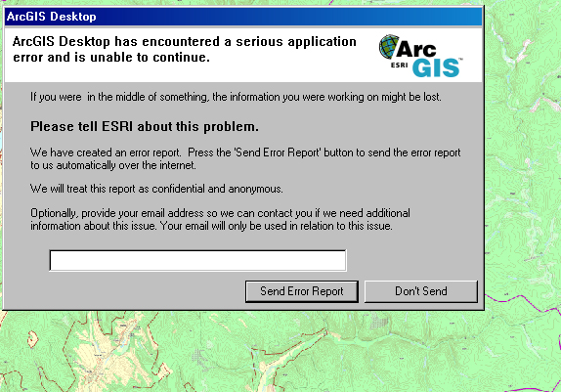Click the ArcGIS Desktop title bar

tap(243, 17)
